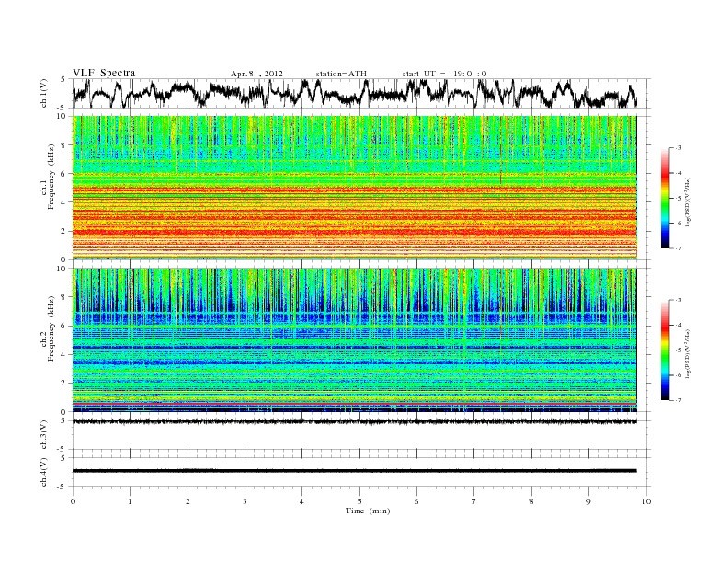728x563 pixels.
Task: Select the "ch.2 Frequency (kHz)" axis label
Action: pos(48,327)
